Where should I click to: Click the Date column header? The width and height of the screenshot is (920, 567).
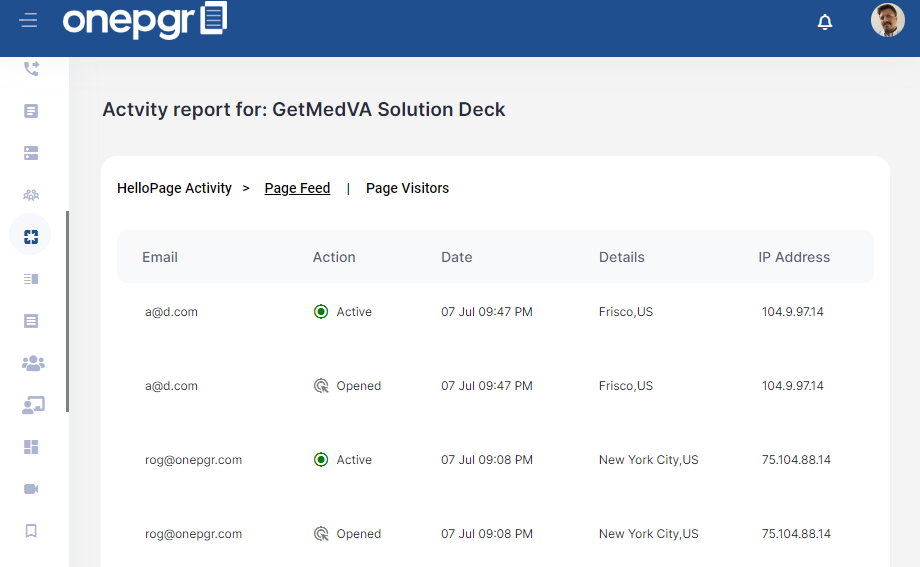click(x=456, y=257)
